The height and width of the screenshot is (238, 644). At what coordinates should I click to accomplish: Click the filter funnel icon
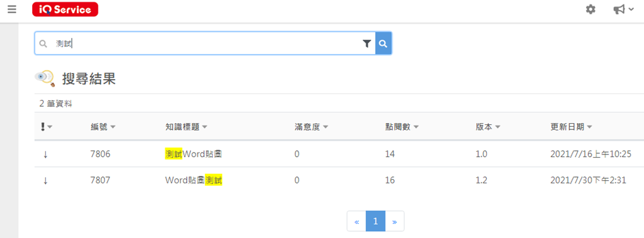(x=367, y=43)
